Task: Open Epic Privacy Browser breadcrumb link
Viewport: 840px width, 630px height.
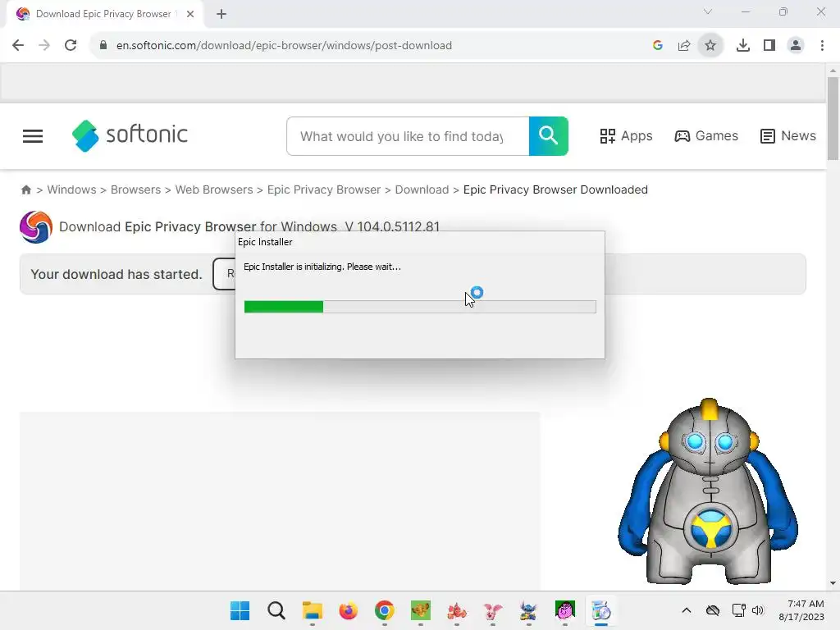Action: click(x=323, y=189)
